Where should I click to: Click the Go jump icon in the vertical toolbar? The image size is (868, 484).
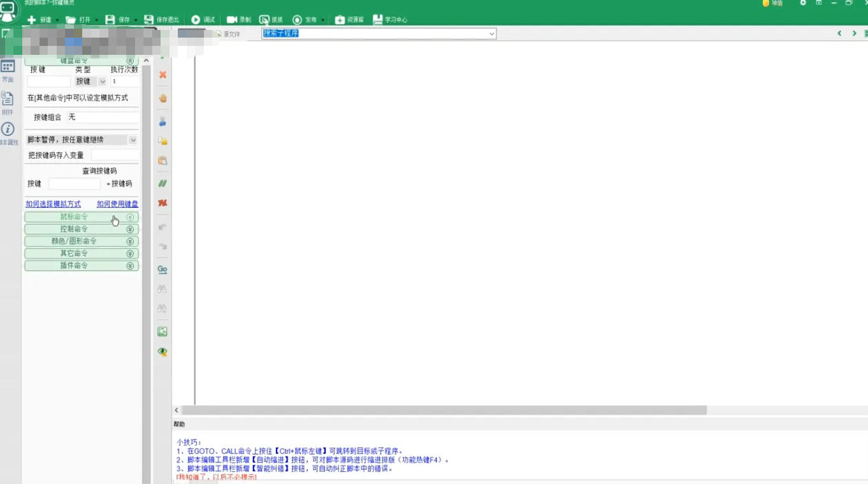(163, 270)
